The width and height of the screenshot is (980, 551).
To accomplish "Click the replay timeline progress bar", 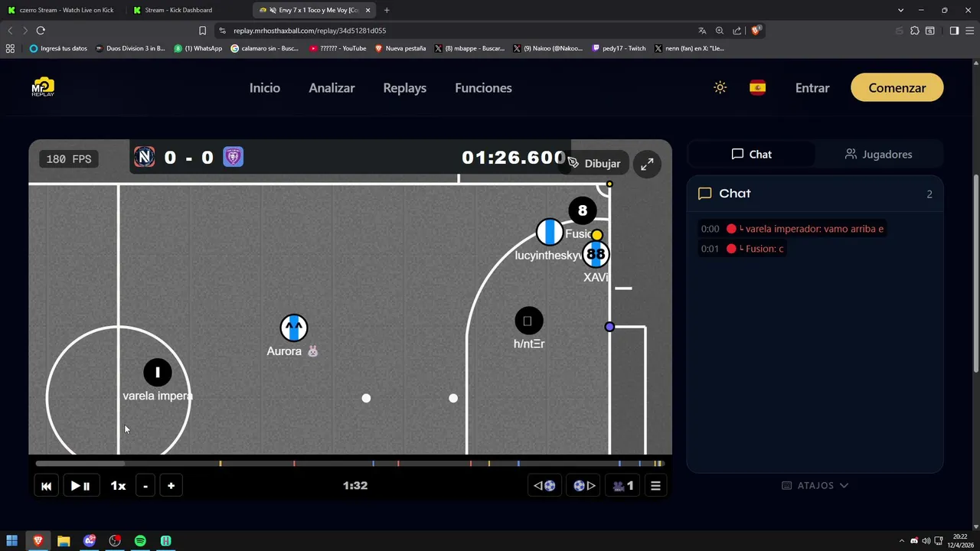I will coord(349,464).
